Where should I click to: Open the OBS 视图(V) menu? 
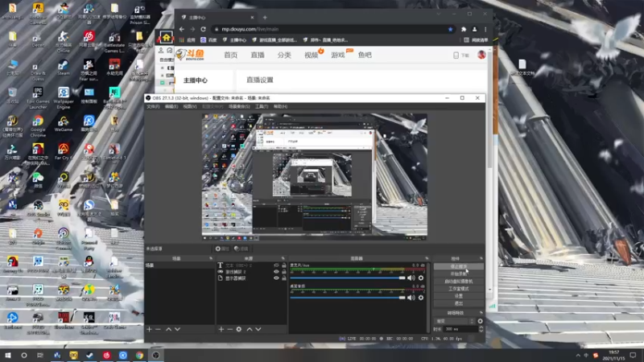(x=190, y=106)
